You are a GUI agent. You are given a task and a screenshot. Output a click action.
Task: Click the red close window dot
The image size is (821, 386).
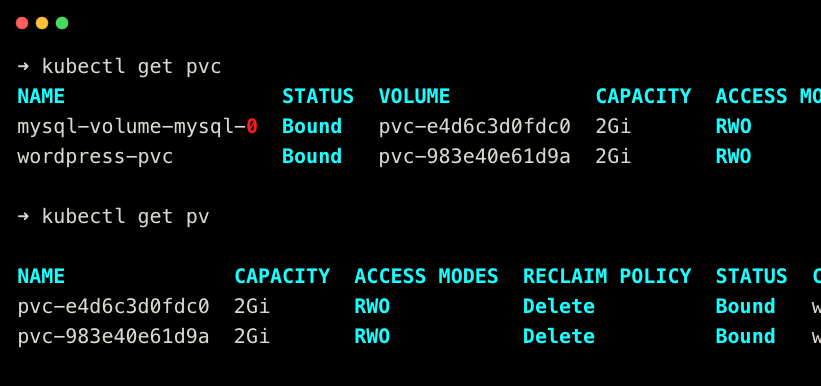click(x=22, y=23)
